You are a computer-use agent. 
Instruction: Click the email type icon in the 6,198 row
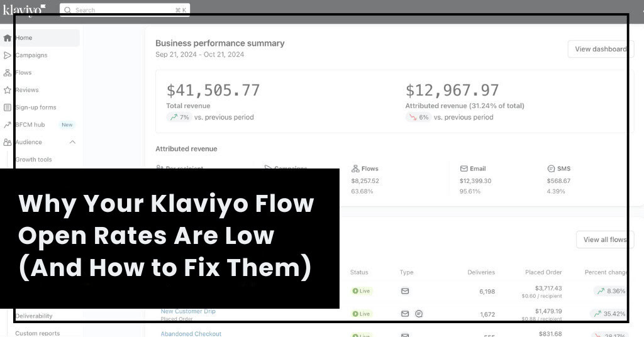coord(405,291)
